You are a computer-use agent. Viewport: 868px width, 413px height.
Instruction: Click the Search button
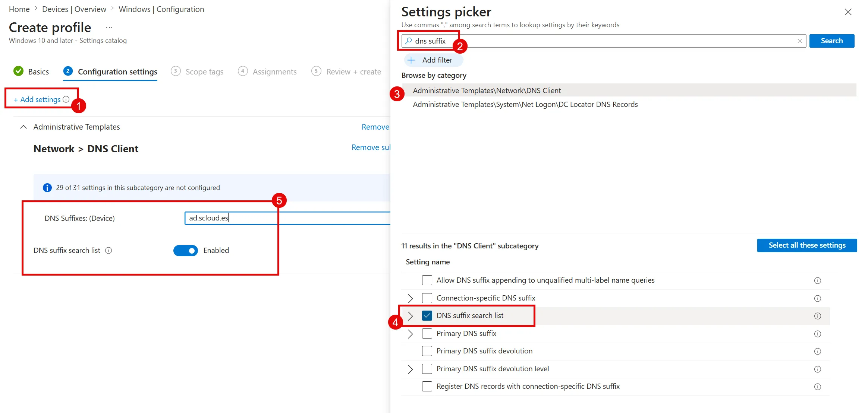(831, 41)
